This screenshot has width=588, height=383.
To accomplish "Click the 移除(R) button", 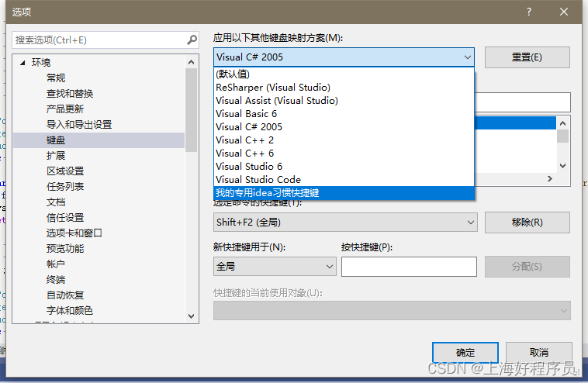I will click(527, 223).
